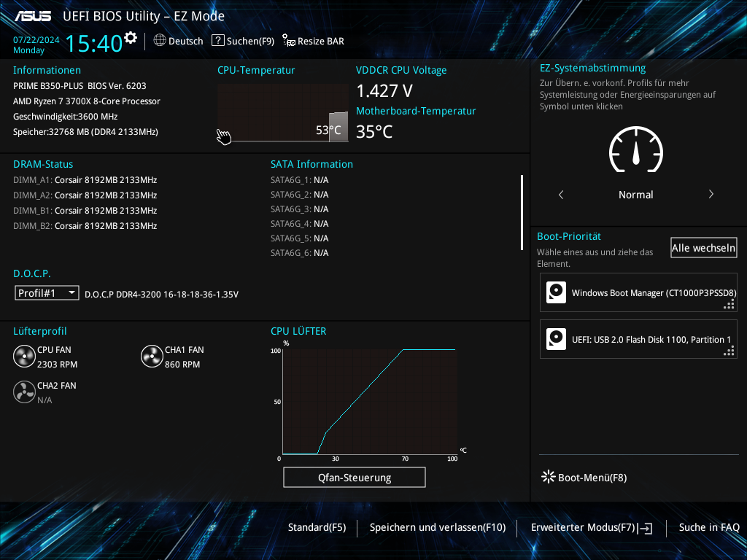747x560 pixels.
Task: Click the CPU FAN icon
Action: [x=24, y=357]
